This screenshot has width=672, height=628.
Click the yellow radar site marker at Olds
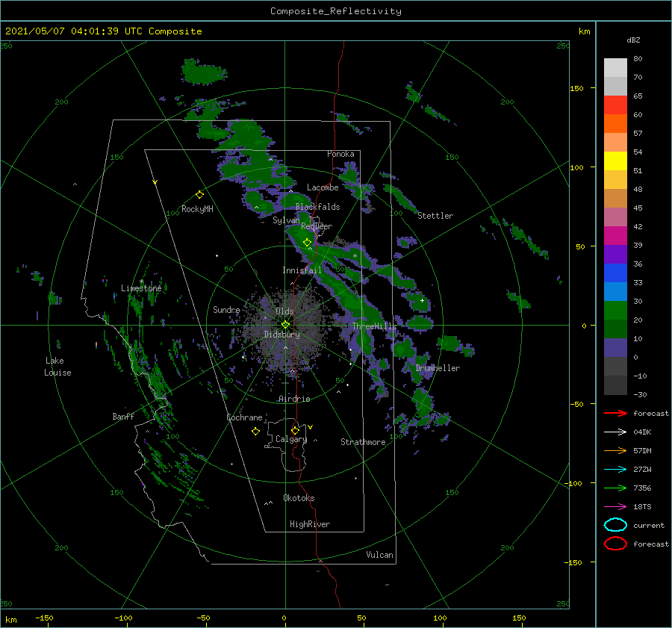tap(285, 325)
